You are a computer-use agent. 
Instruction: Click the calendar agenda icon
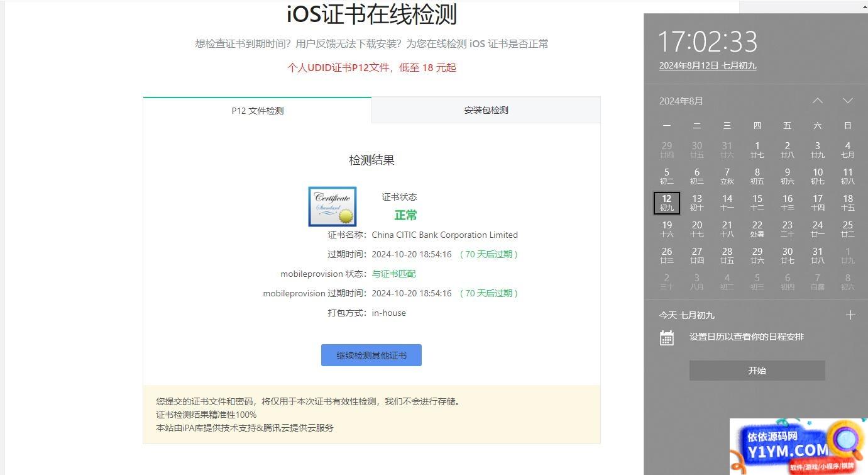point(667,338)
